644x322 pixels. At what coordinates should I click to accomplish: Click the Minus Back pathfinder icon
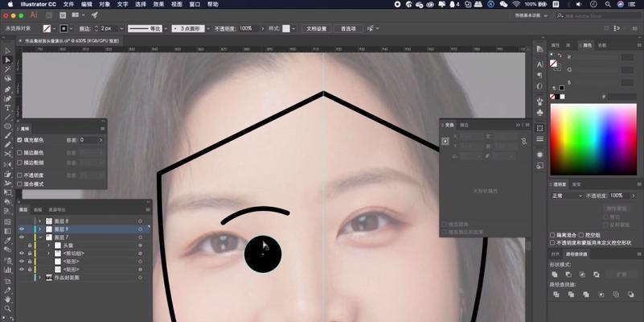coord(630,295)
